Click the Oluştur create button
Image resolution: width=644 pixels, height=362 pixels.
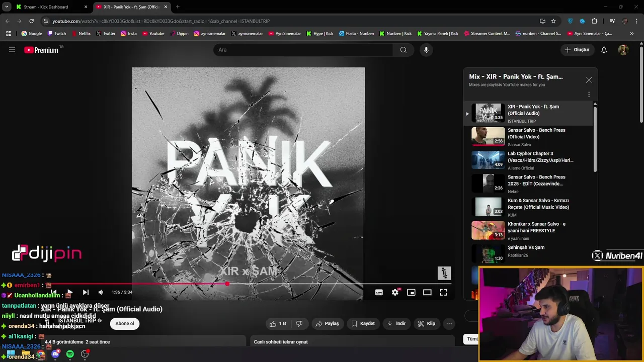tap(577, 50)
